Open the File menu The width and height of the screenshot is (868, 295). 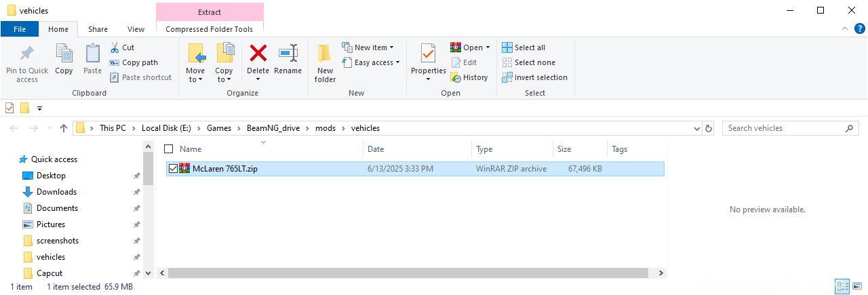coord(20,29)
